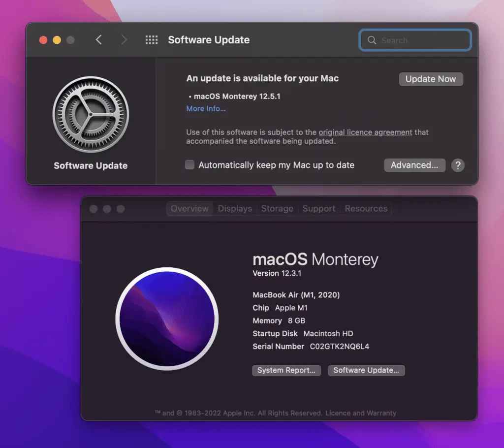Open the original licence agreement link
Screen dimensions: 504x448
(365, 132)
